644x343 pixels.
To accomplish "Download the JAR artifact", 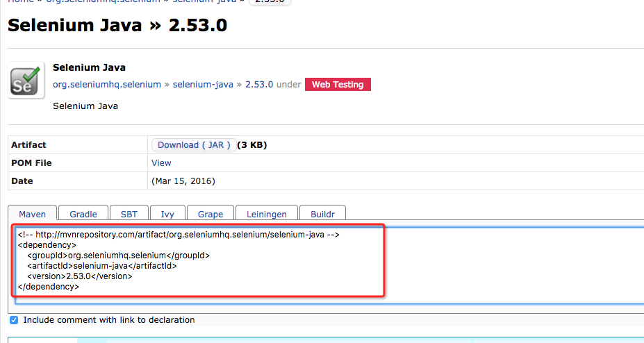I will (x=194, y=145).
